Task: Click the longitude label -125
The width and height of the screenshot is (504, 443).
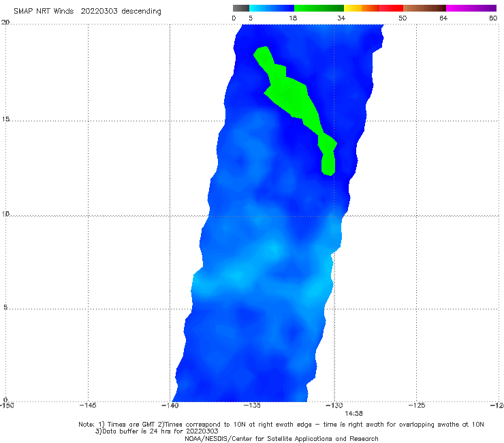Action: [x=417, y=405]
